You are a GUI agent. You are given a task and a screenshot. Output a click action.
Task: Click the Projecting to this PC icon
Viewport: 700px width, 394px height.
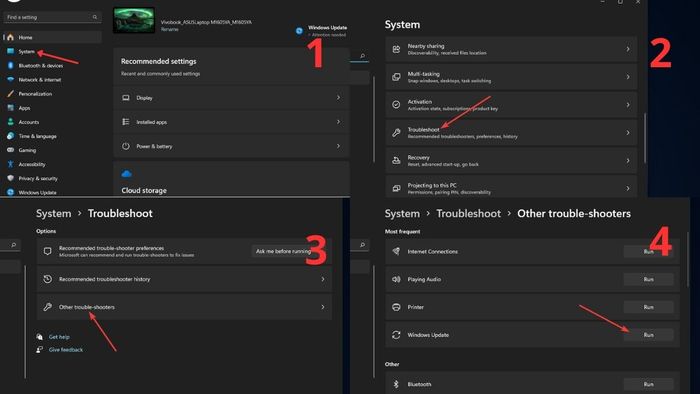point(396,188)
